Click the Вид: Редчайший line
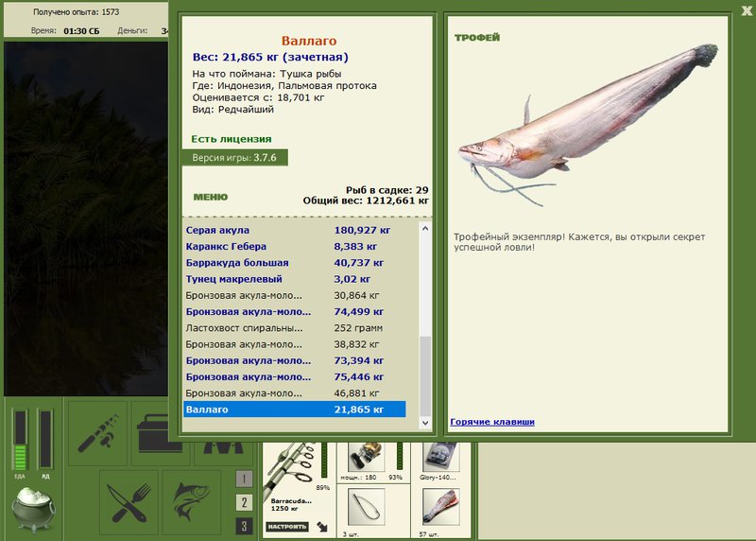This screenshot has height=541, width=756. coord(232,110)
